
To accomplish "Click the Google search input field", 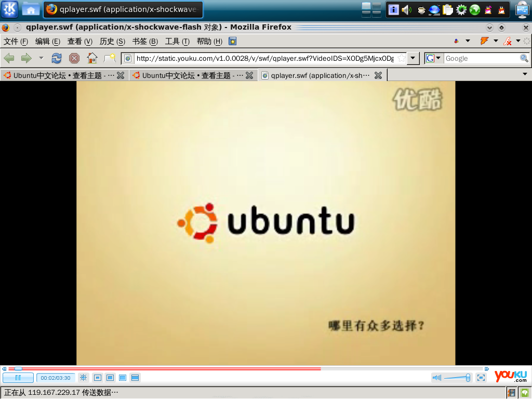I will click(x=482, y=58).
